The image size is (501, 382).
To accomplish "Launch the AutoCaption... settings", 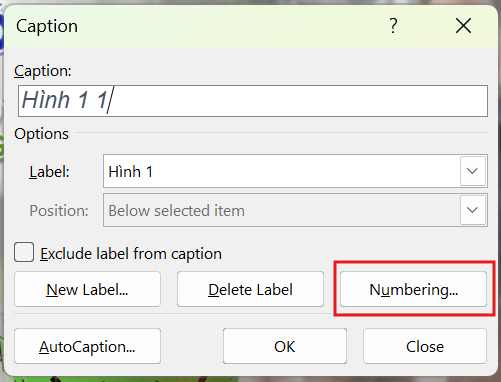I will tap(87, 346).
